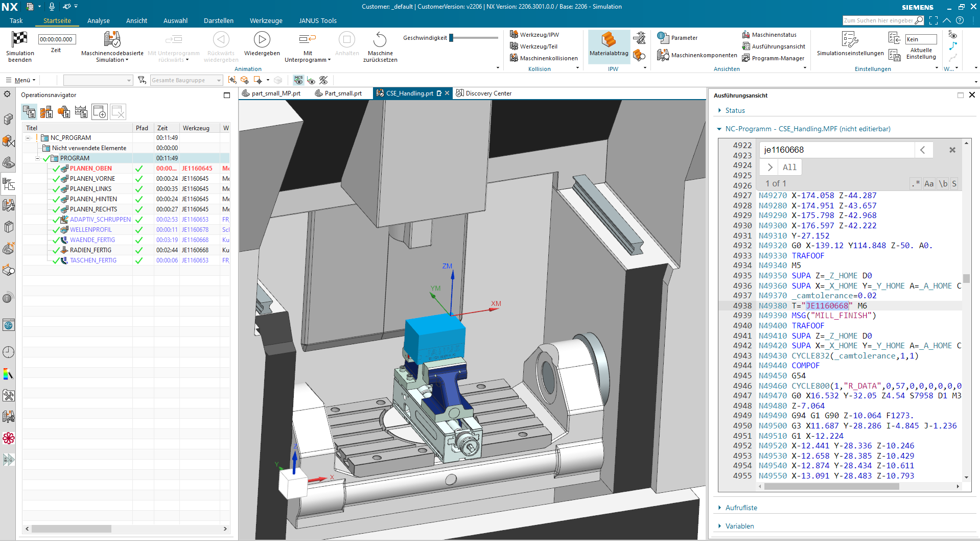980x551 pixels.
Task: Click Bearbeitungsmethoden-Ansicht icon in navigator
Action: point(81,112)
